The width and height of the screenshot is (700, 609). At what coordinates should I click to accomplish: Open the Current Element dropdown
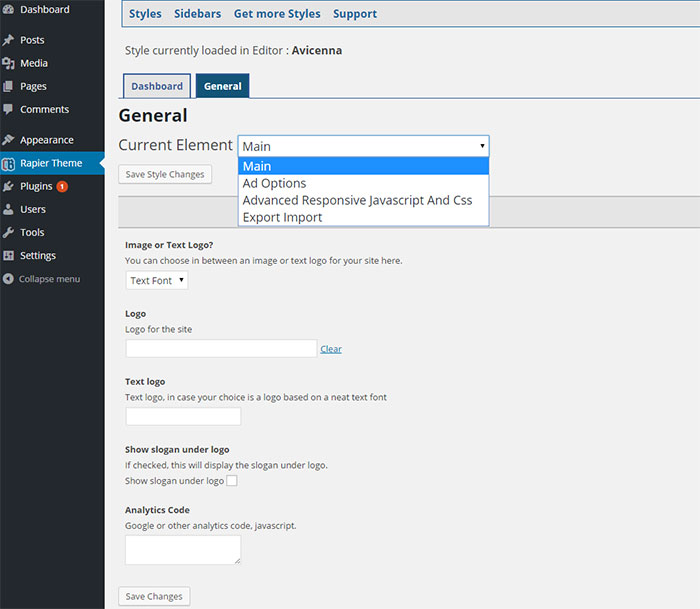(363, 146)
